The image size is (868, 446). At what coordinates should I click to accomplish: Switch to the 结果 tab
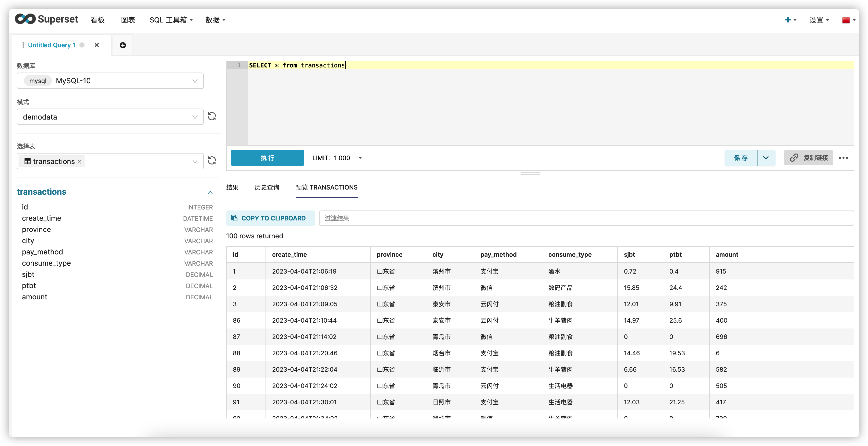[x=232, y=187]
